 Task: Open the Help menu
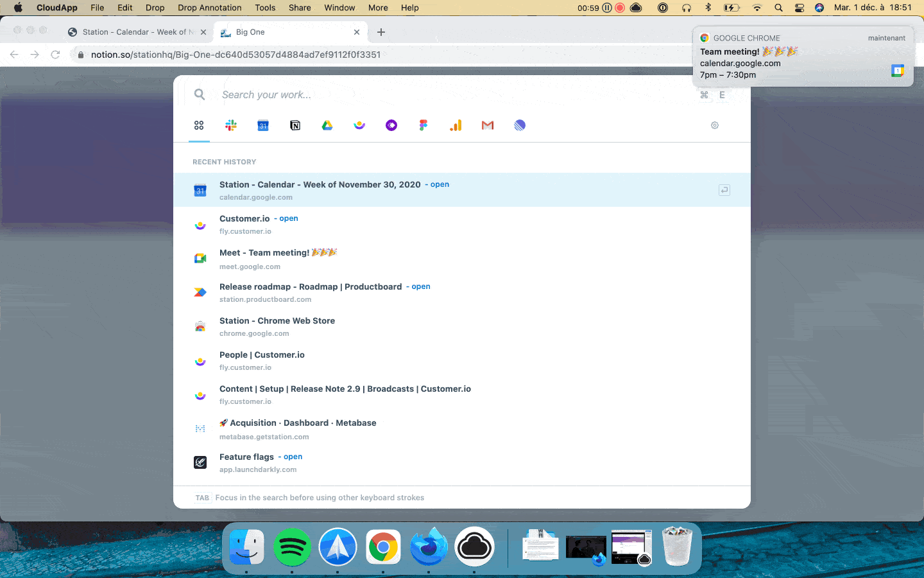pyautogui.click(x=409, y=8)
